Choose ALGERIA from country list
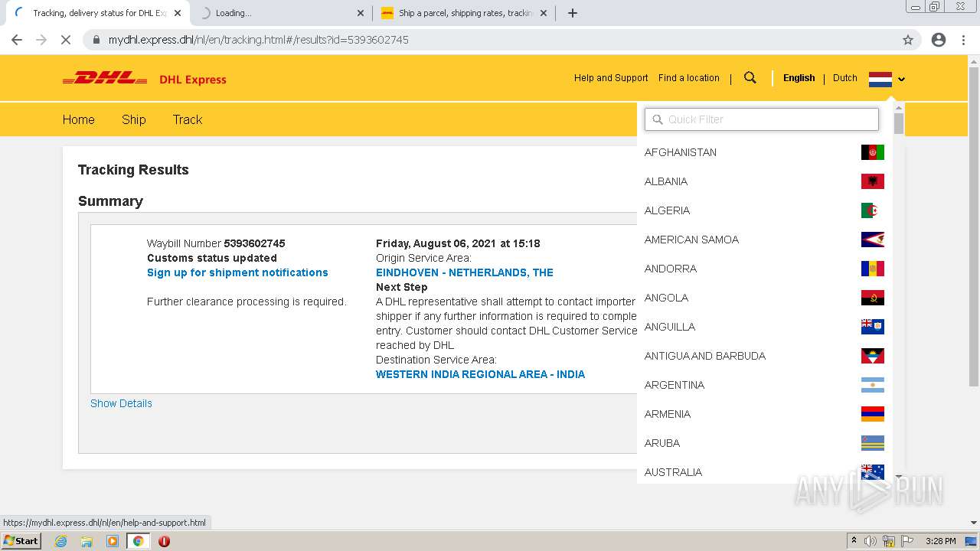This screenshot has height=551, width=980. (667, 210)
